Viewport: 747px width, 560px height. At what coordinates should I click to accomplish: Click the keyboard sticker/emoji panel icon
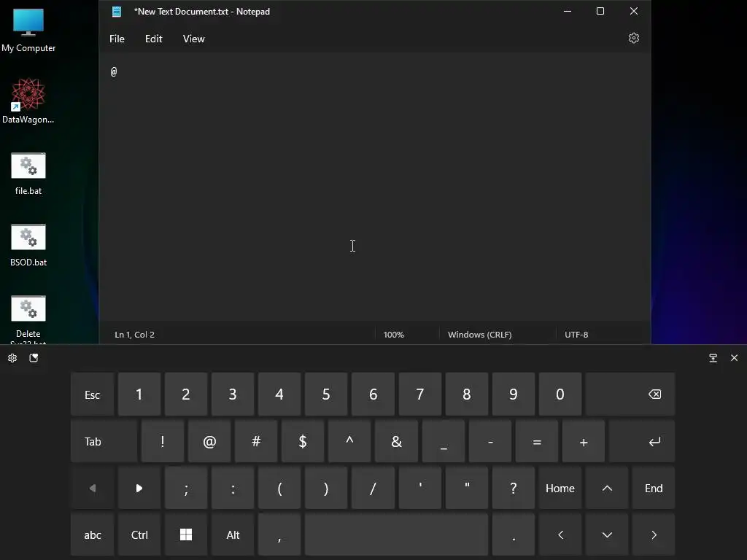tap(34, 358)
